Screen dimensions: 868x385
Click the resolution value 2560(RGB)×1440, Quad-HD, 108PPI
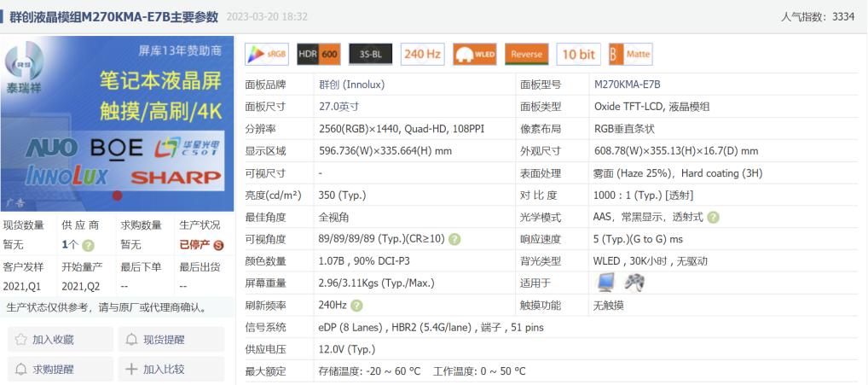(402, 129)
